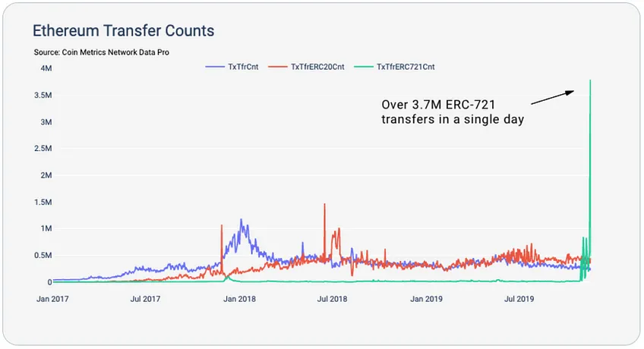The width and height of the screenshot is (644, 349).
Task: Toggle the TxTfrERC721Cnt legend entry
Action: [x=394, y=67]
